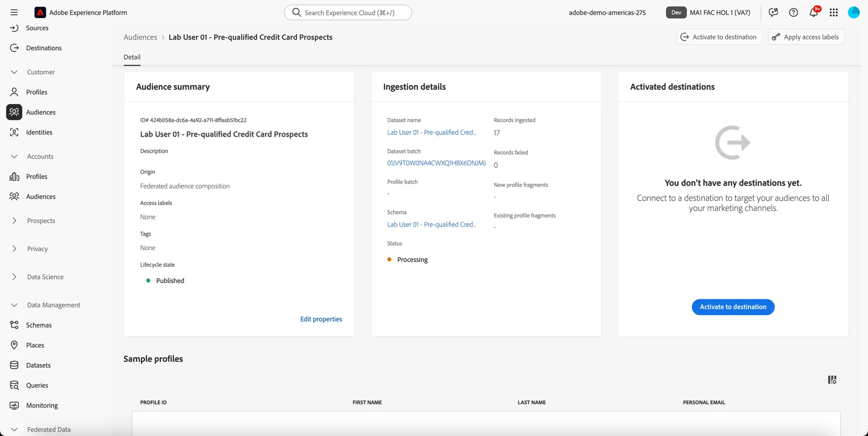
Task: Click the Search Experience Cloud field
Action: click(348, 13)
